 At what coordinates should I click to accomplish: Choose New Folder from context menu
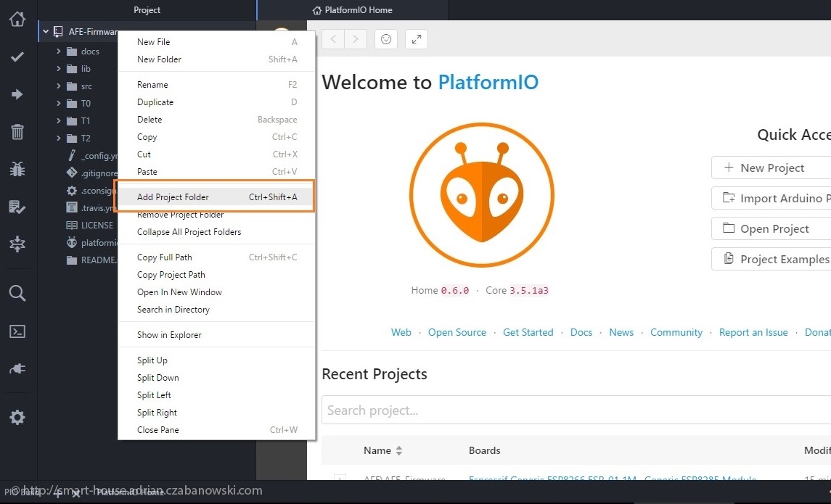217,59
